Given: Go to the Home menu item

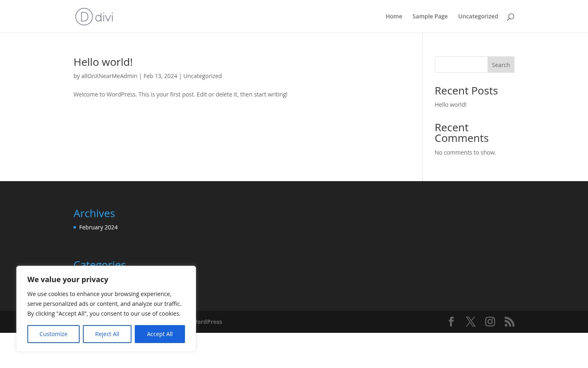Looking at the screenshot, I should 394,16.
